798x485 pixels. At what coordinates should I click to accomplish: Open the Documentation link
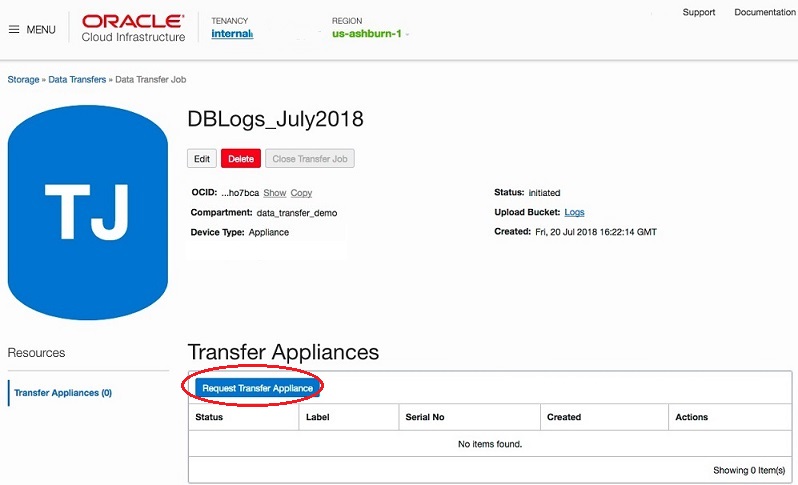pos(764,12)
